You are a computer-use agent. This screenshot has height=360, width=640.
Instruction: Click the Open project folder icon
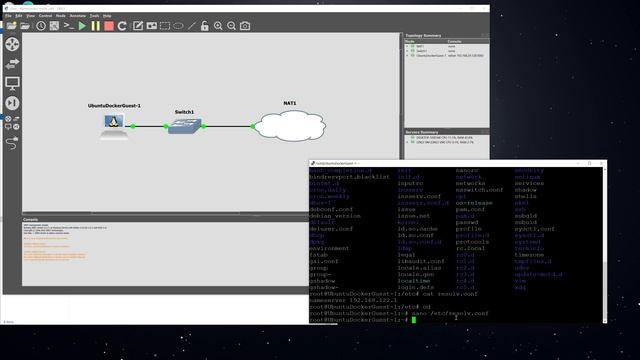click(25, 26)
